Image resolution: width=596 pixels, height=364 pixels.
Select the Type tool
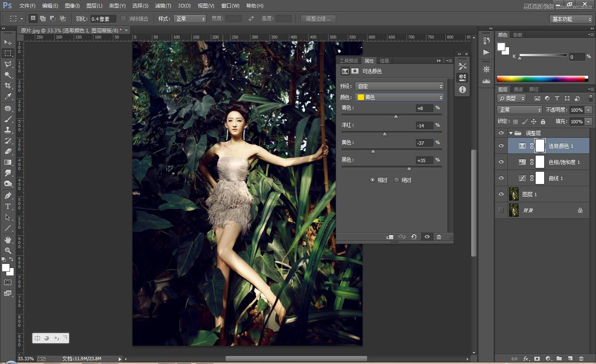7,206
